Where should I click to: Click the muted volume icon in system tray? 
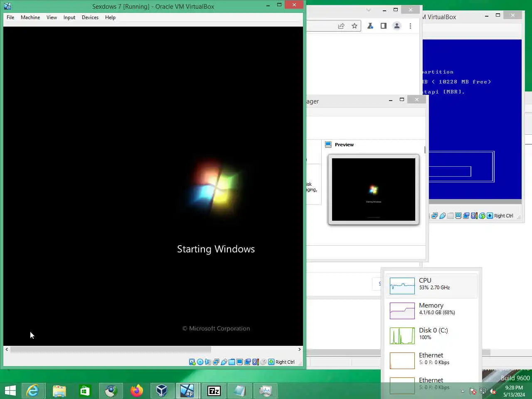coord(493,391)
